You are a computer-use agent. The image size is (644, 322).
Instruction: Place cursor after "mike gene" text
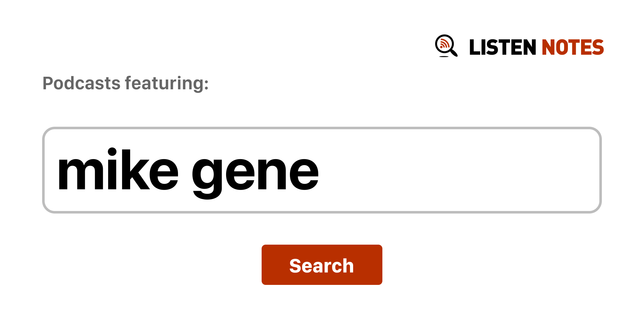tap(321, 170)
